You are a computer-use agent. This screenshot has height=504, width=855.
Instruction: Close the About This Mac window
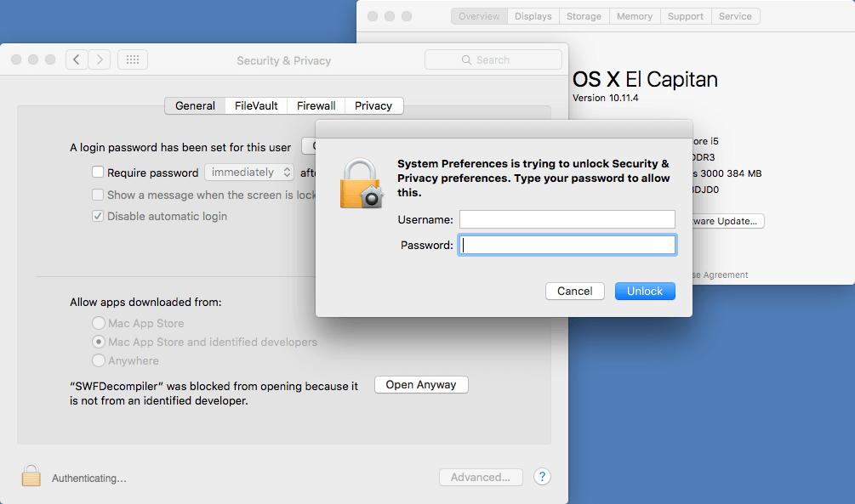[373, 16]
